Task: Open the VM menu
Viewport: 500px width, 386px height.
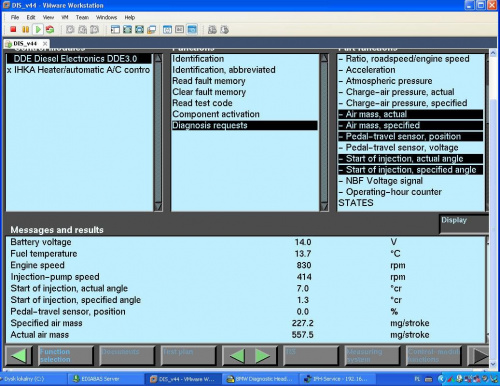Action: [x=65, y=17]
